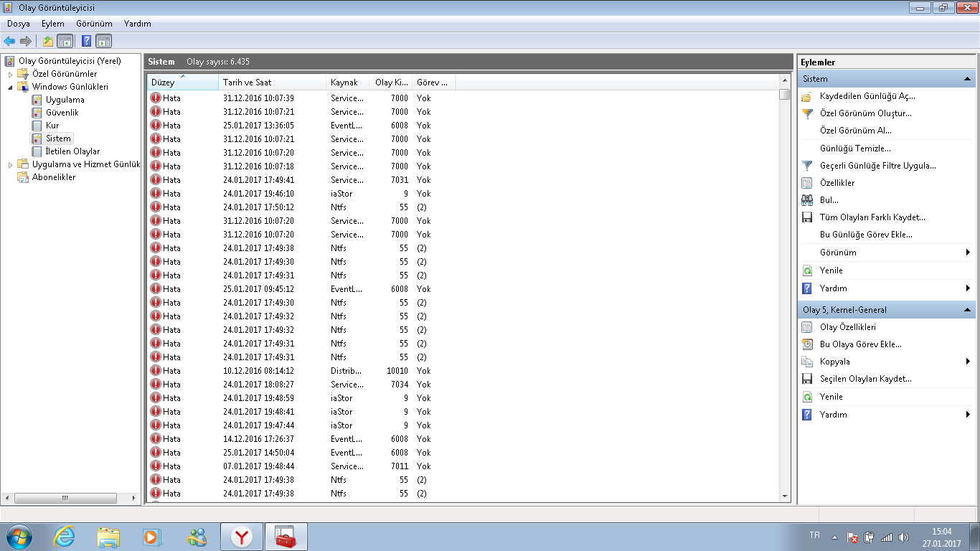Click the network signal tray icon

tap(887, 537)
